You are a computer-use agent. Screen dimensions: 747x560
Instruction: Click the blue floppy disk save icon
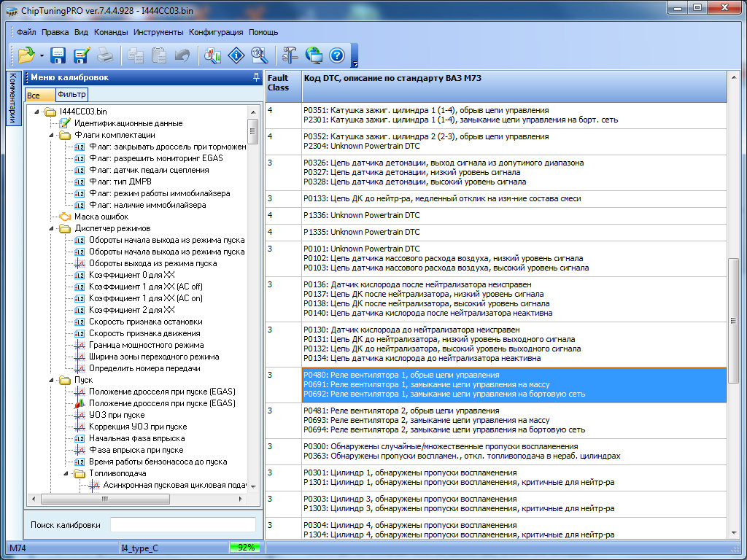(58, 55)
